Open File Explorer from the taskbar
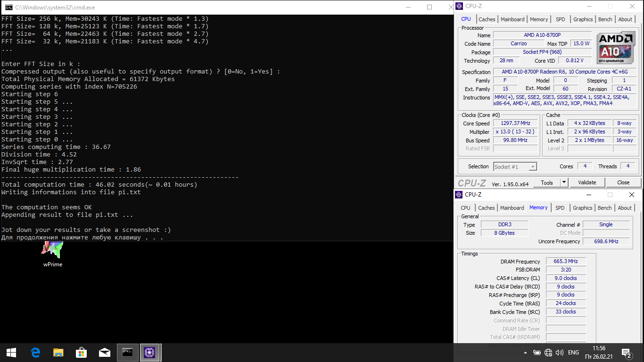The width and height of the screenshot is (644, 362). pos(58,353)
